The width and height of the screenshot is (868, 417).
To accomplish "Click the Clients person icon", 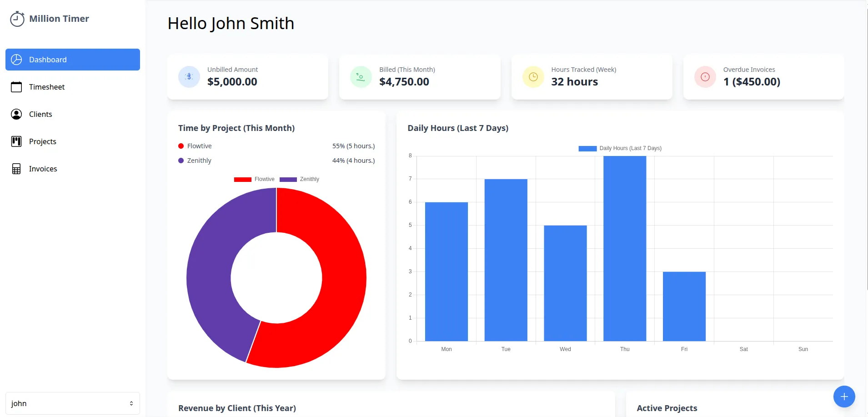I will pyautogui.click(x=16, y=114).
